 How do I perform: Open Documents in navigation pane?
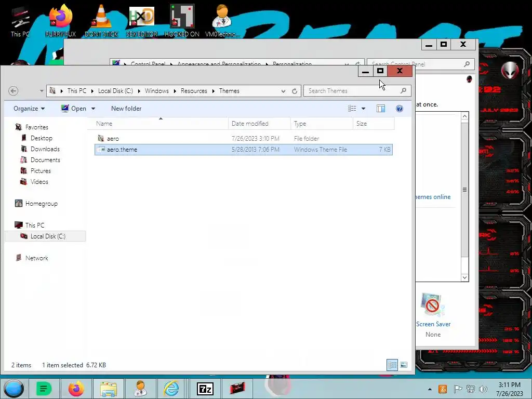(x=45, y=160)
